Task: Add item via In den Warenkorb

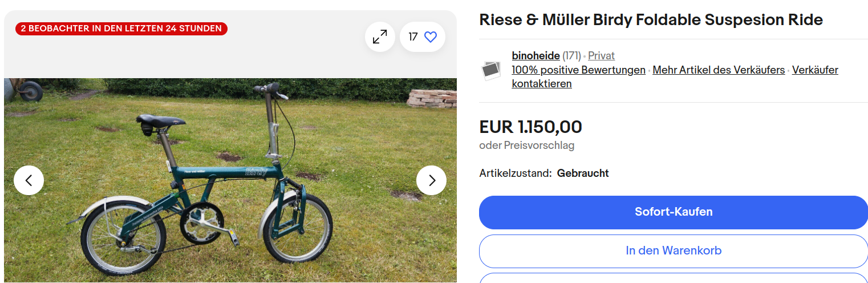Action: click(673, 251)
